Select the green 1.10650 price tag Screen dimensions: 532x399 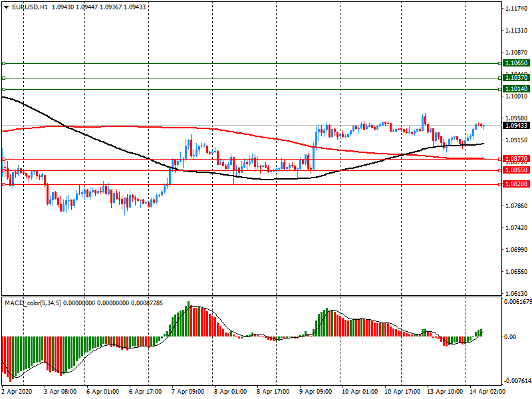coord(516,63)
